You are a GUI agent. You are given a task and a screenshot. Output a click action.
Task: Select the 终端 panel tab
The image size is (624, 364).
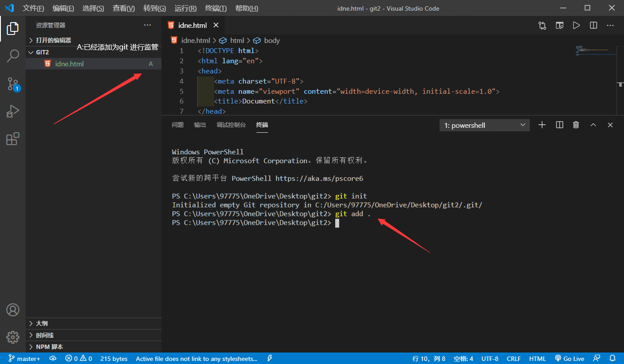click(x=262, y=125)
